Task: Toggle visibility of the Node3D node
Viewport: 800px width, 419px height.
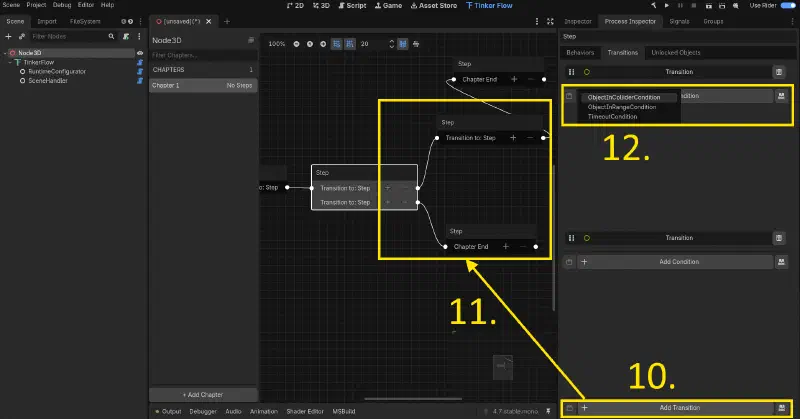Action: click(x=140, y=53)
